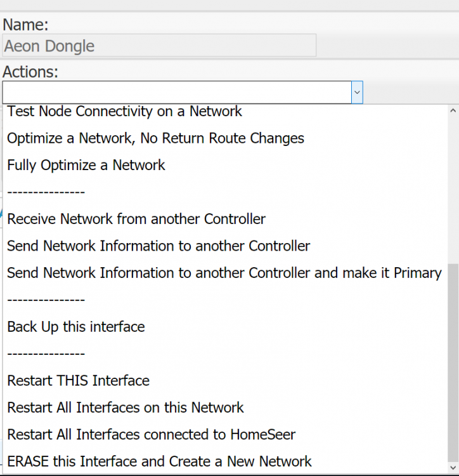Select Test Node Connectivity on a Network
The height and width of the screenshot is (476, 459).
pyautogui.click(x=124, y=112)
